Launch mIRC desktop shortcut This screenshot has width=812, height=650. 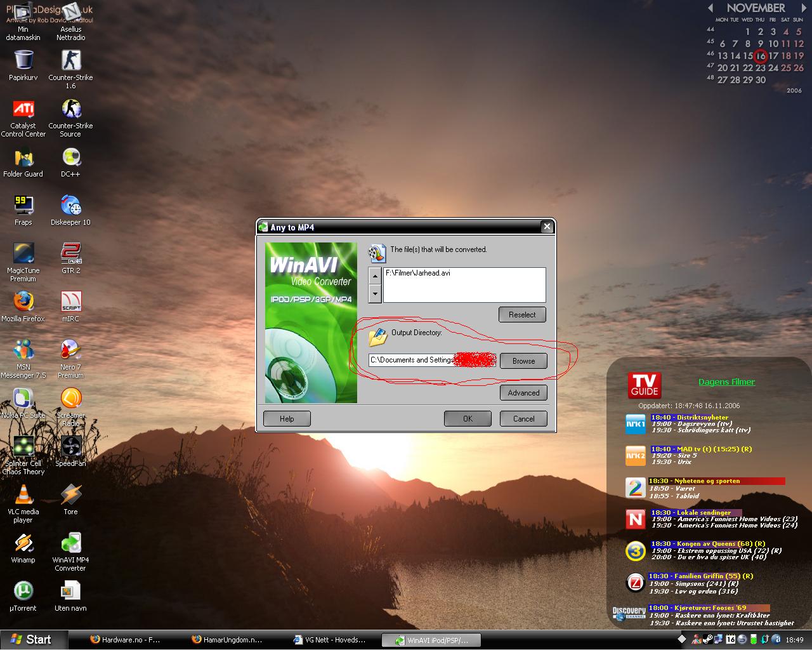tap(70, 307)
